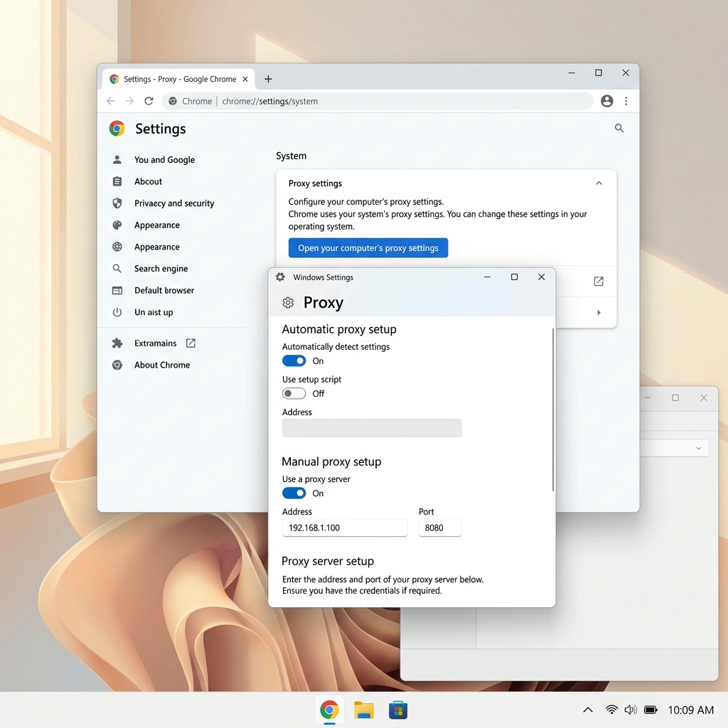Open the Chrome profile avatar

tap(607, 101)
